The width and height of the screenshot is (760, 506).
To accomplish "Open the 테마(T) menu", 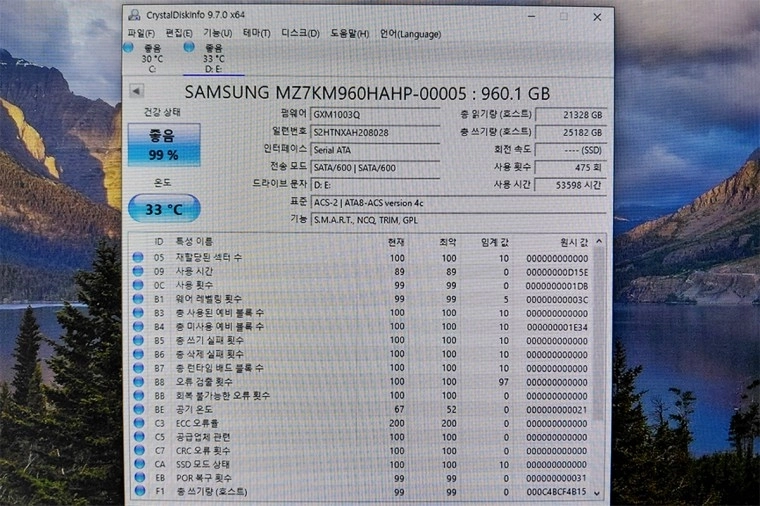I will [256, 33].
